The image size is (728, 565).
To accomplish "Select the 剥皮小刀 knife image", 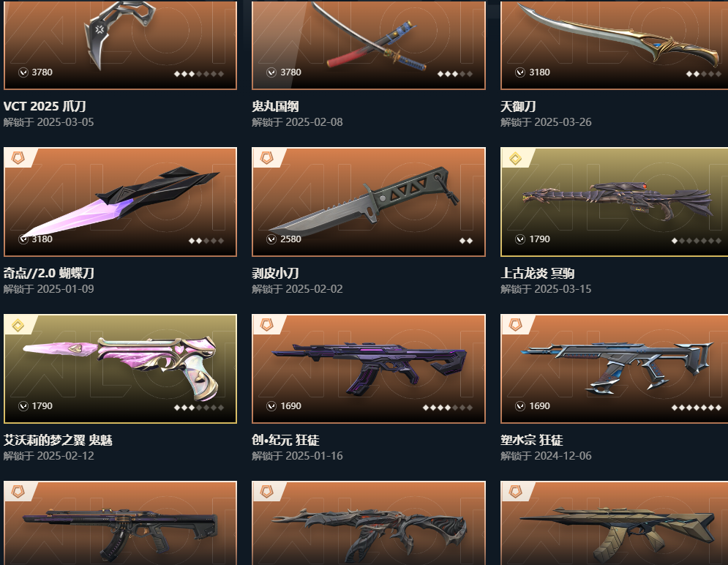I will click(x=369, y=202).
